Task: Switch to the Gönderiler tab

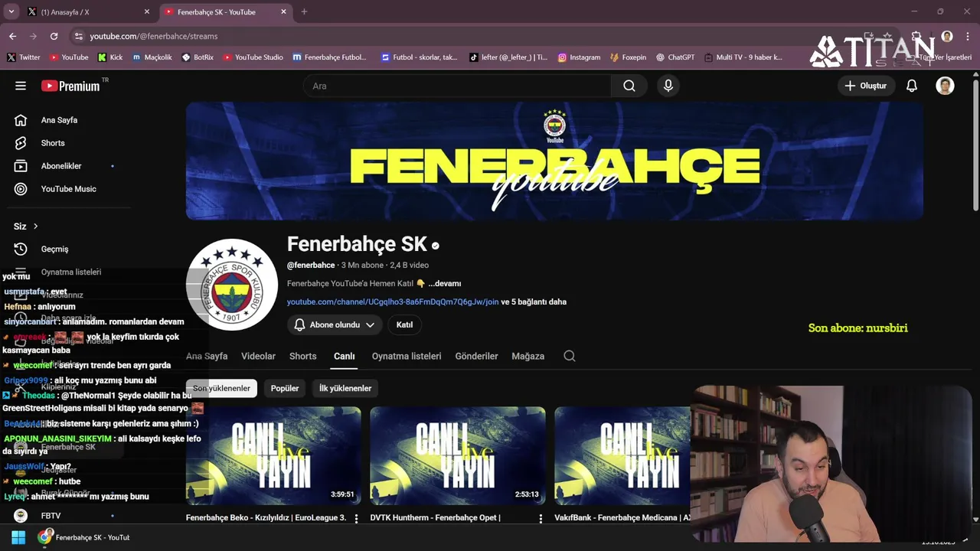Action: click(476, 356)
